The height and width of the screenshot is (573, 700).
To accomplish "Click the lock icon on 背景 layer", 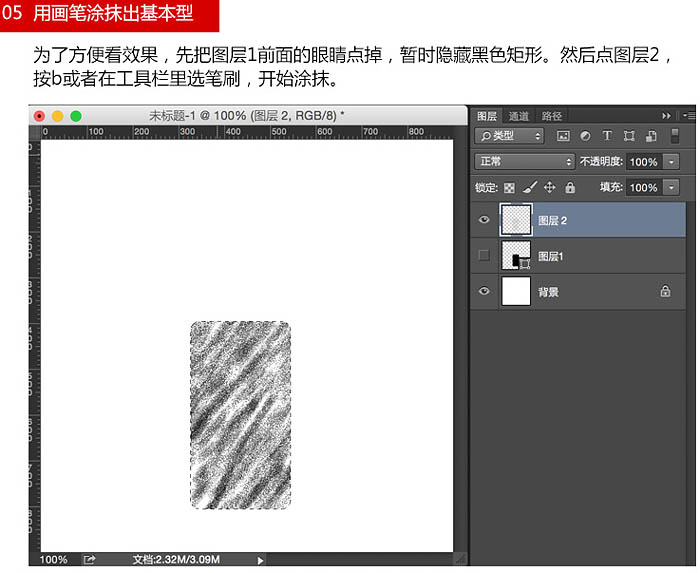I will (665, 291).
